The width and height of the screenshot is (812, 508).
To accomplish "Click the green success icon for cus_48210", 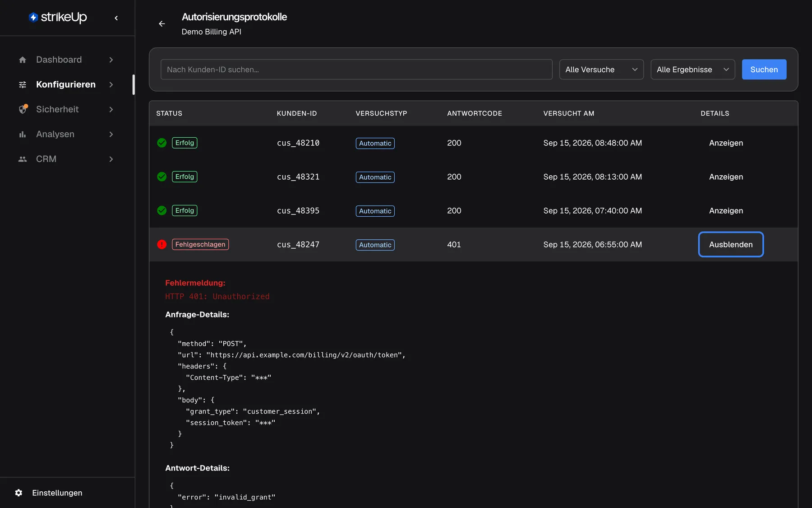I will pyautogui.click(x=162, y=143).
